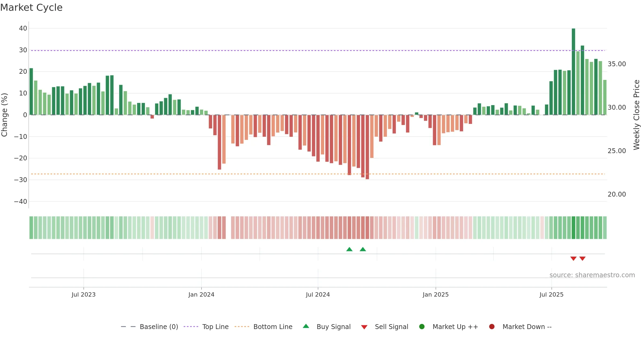The height and width of the screenshot is (362, 644).
Task: Toggle the Sell Signal legend entry
Action: coord(385,327)
